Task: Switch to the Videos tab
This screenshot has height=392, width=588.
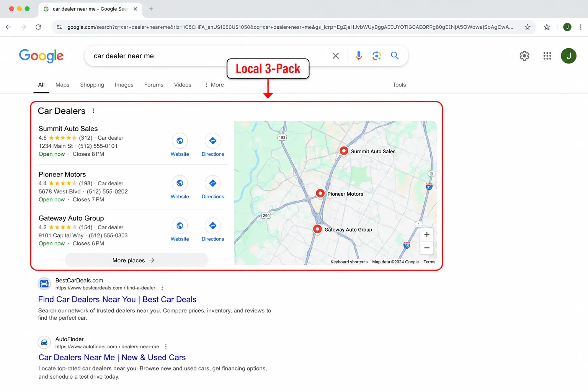Action: [x=183, y=85]
